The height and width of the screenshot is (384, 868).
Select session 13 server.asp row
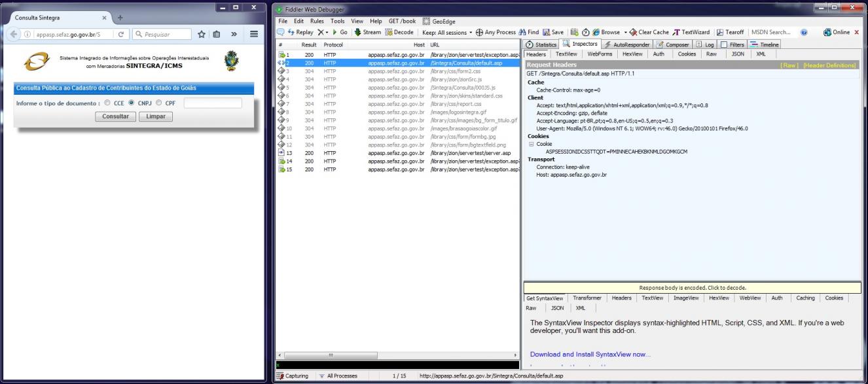399,153
